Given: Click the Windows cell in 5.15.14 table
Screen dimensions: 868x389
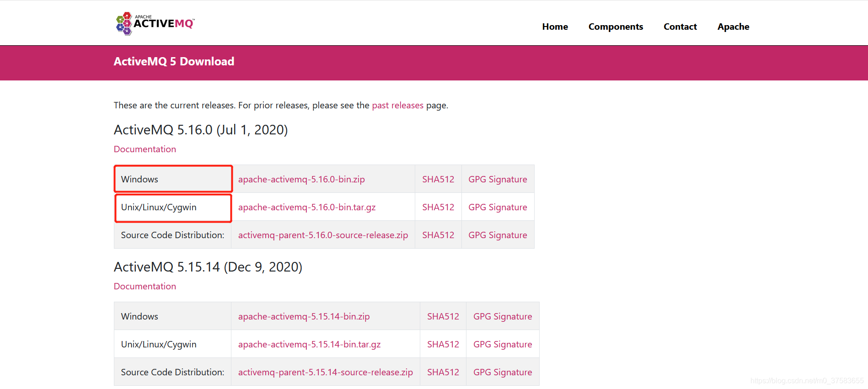Looking at the screenshot, I should 173,316.
